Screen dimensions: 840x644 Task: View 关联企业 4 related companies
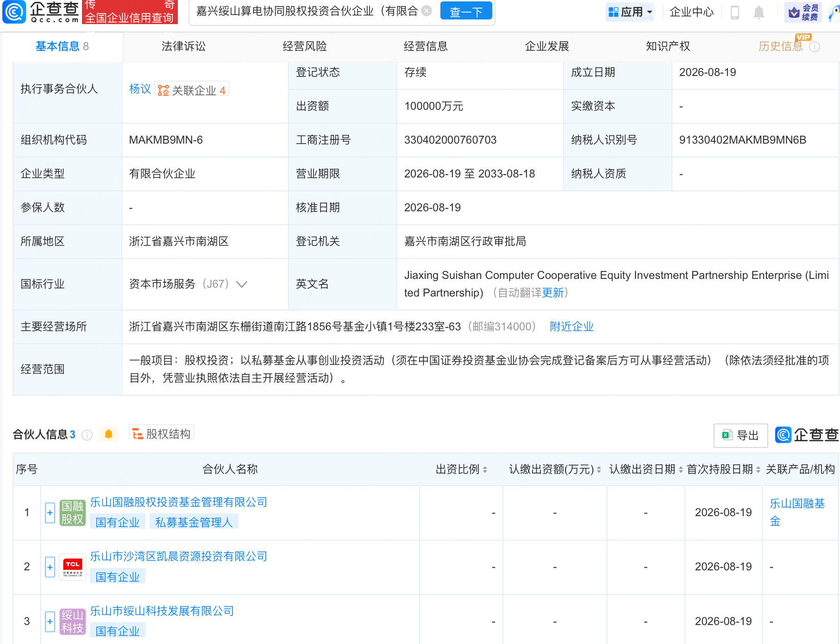(x=192, y=90)
